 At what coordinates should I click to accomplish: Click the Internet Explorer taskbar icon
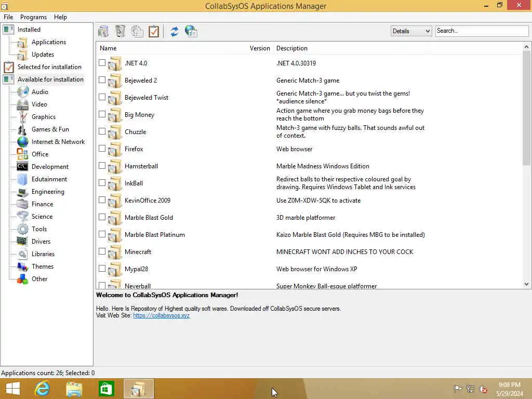[x=43, y=389]
